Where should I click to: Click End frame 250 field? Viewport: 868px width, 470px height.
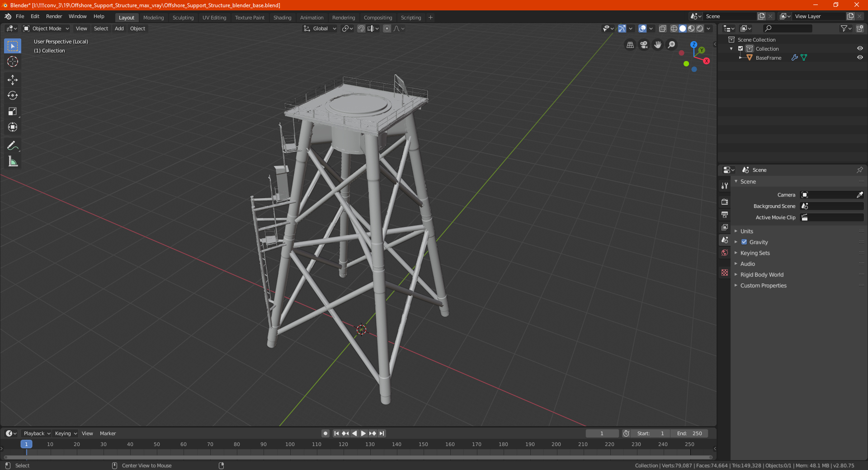(689, 433)
